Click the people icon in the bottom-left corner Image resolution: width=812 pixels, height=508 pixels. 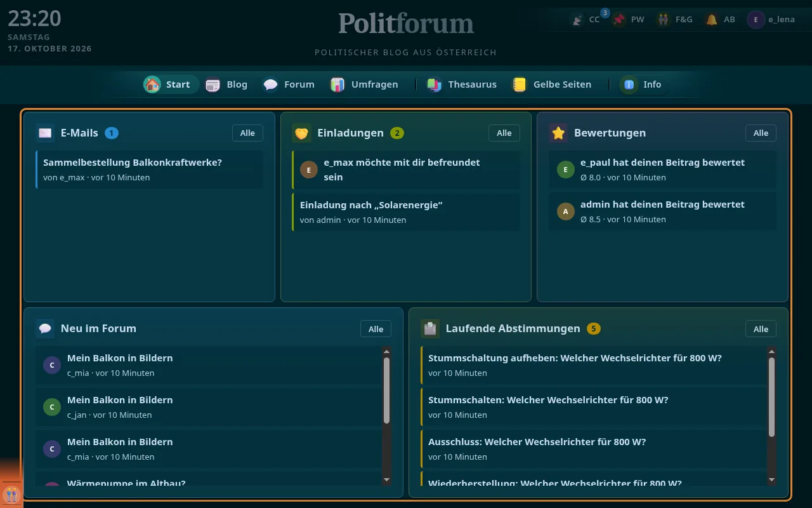[11, 495]
